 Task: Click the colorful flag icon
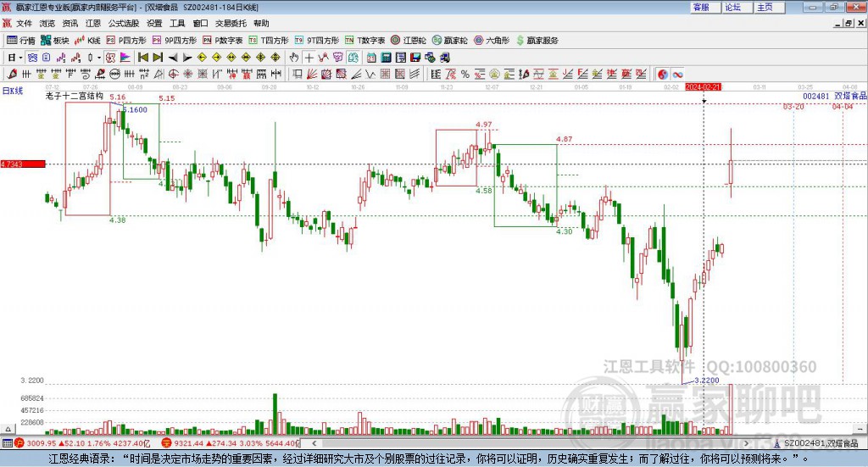pyautogui.click(x=125, y=58)
